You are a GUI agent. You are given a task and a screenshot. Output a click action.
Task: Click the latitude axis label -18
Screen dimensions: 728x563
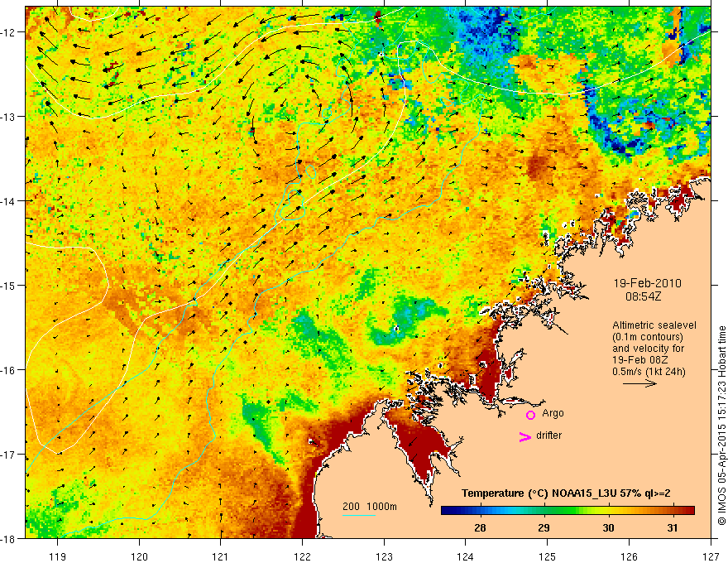click(9, 539)
